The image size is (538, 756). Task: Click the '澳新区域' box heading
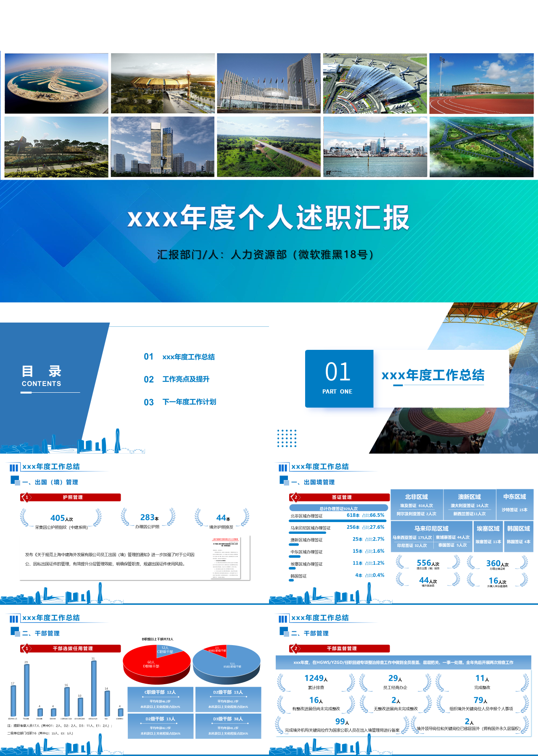pyautogui.click(x=469, y=497)
